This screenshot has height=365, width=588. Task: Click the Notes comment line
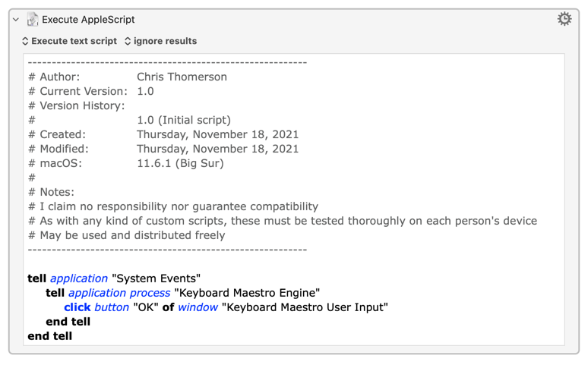52,192
